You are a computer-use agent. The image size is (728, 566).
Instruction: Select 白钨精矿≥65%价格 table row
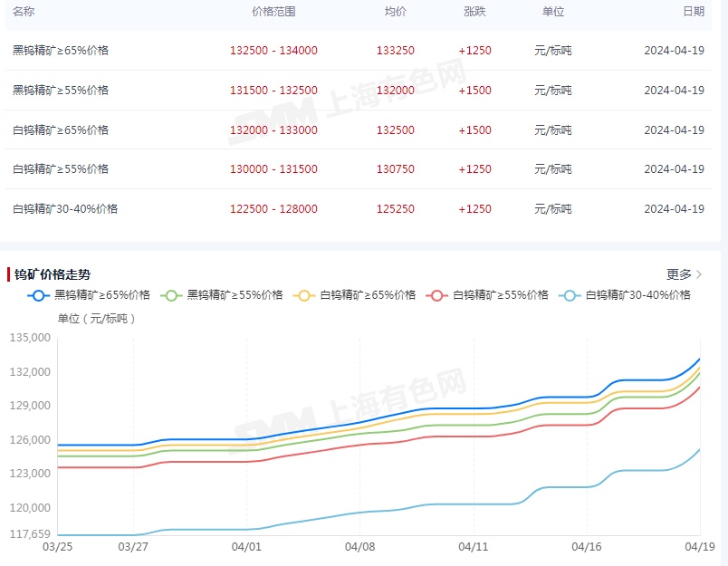coord(359,130)
